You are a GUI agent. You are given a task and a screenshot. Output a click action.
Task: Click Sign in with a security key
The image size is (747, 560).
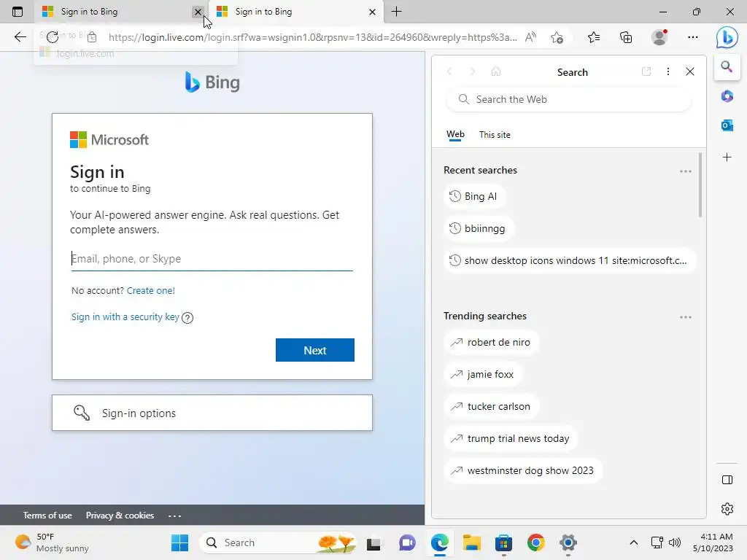click(x=125, y=316)
